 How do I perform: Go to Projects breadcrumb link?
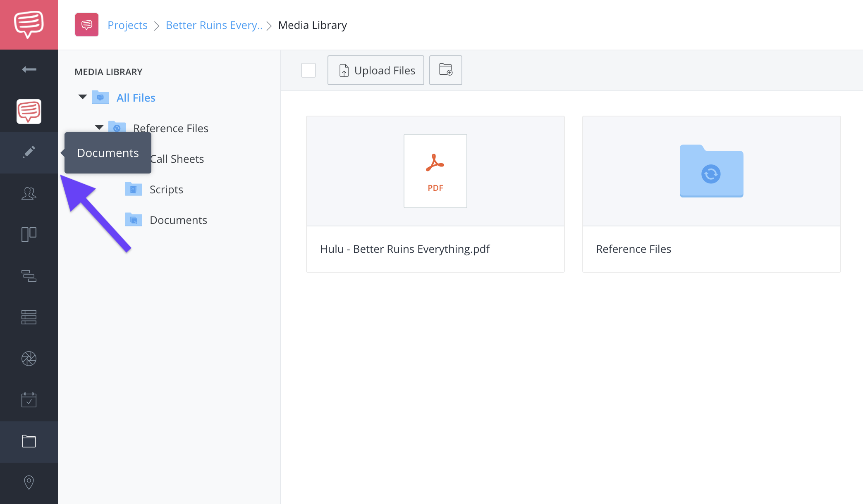point(127,25)
